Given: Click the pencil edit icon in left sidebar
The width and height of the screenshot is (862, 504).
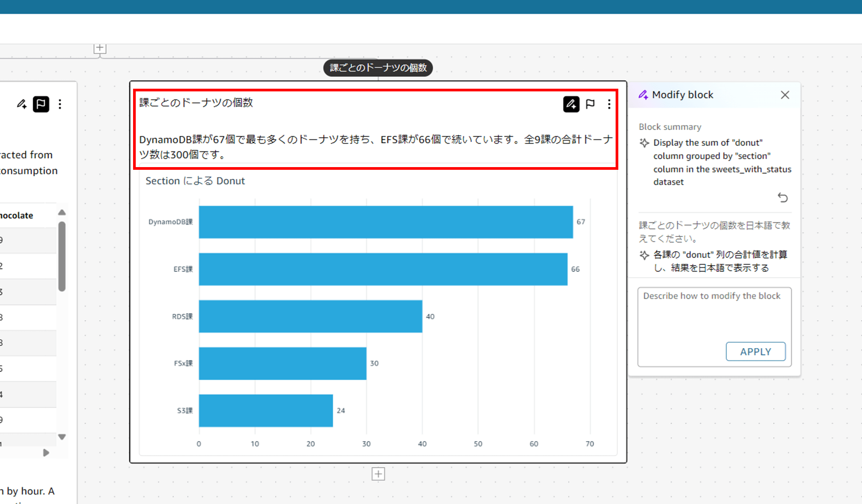Looking at the screenshot, I should [22, 104].
